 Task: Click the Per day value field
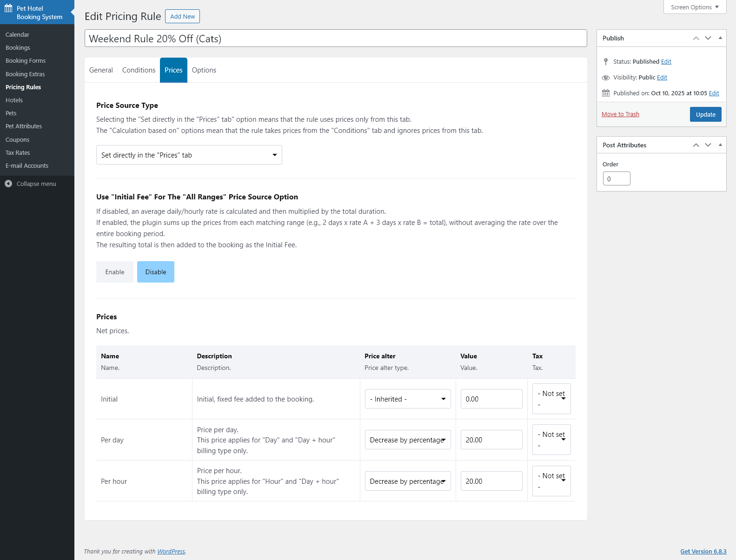pos(491,440)
